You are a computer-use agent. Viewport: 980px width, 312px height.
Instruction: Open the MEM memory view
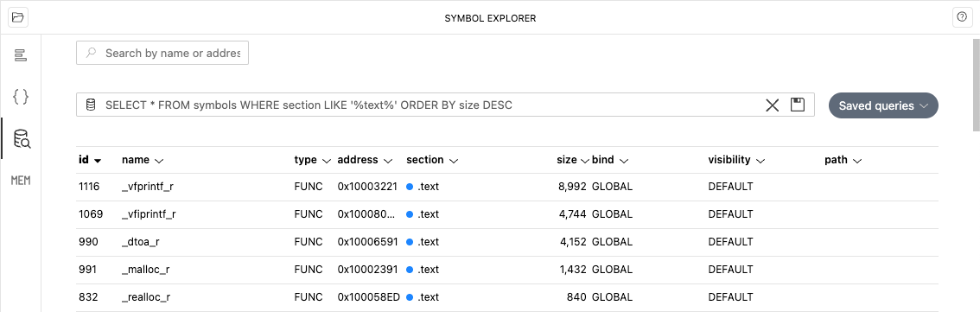click(x=21, y=181)
